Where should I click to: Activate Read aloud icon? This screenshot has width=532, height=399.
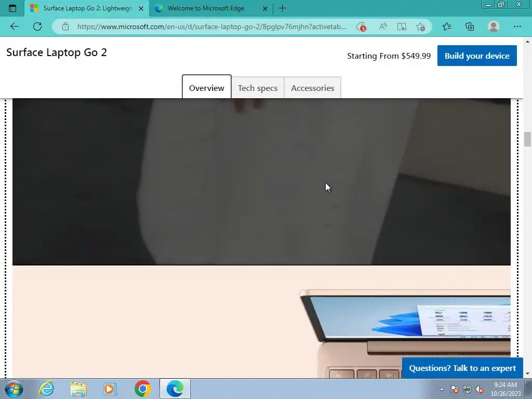pos(383,26)
